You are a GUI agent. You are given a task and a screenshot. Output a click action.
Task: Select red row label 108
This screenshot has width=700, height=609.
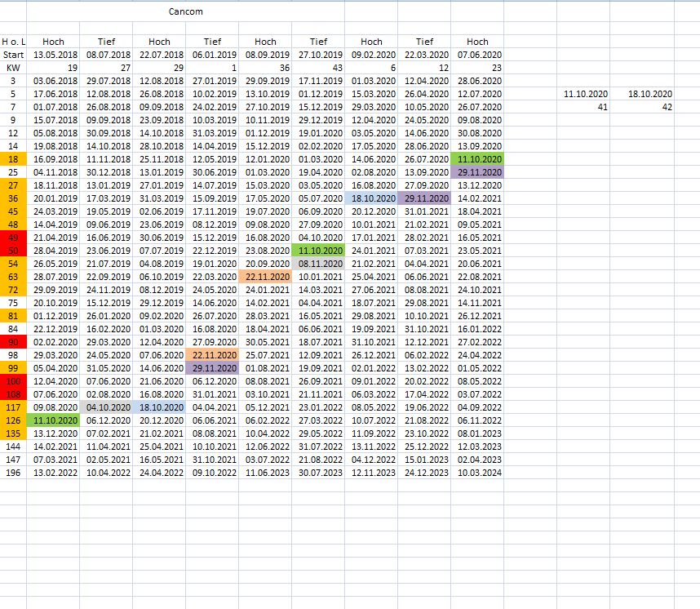(13, 394)
